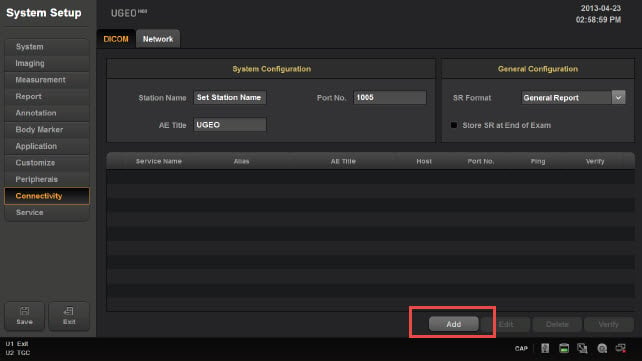Open the System menu item
This screenshot has width=642, height=361.
(x=47, y=47)
